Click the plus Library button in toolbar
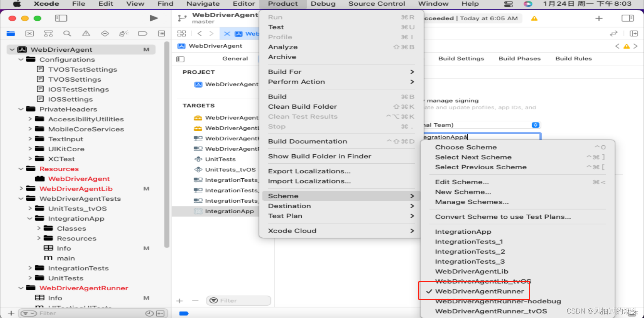 599,18
